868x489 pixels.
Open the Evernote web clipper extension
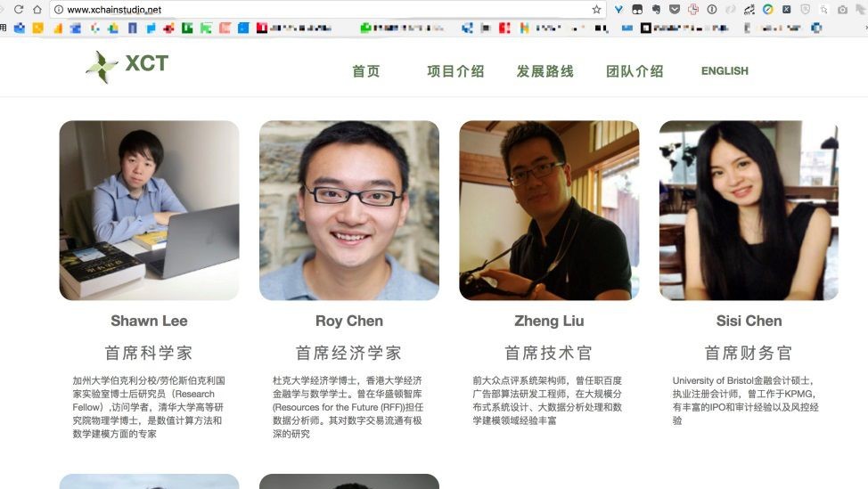(656, 10)
